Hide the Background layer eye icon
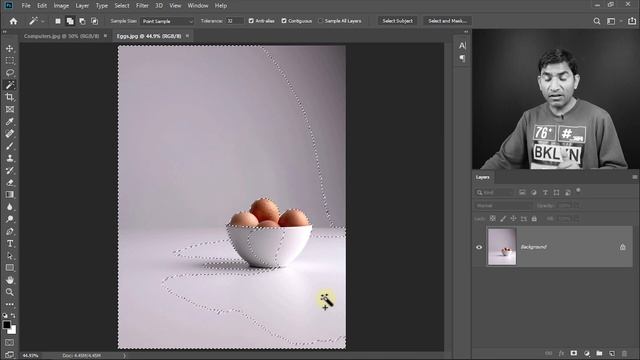Image resolution: width=640 pixels, height=360 pixels. pos(479,247)
